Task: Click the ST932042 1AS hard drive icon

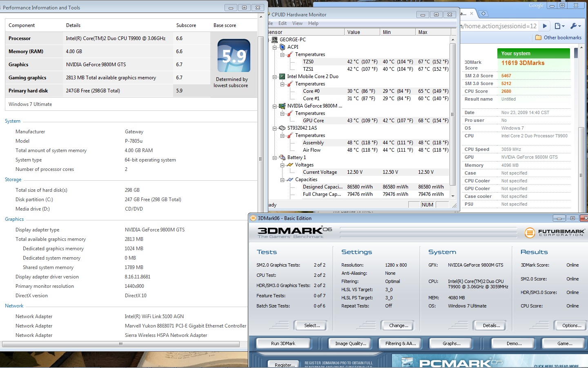Action: 282,128
